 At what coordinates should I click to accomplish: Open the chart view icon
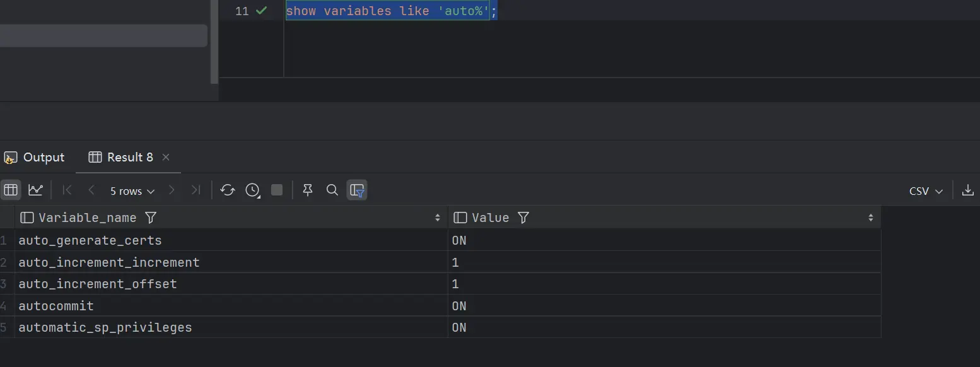pos(35,190)
